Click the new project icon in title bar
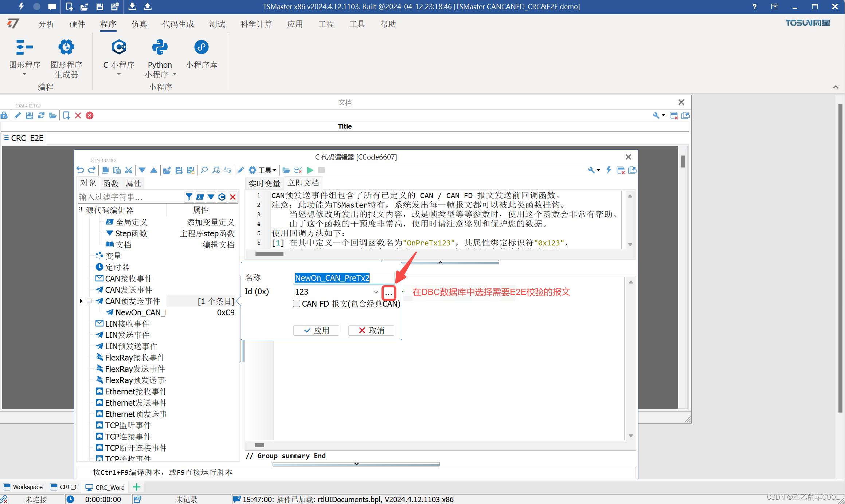This screenshot has width=845, height=504. point(69,7)
